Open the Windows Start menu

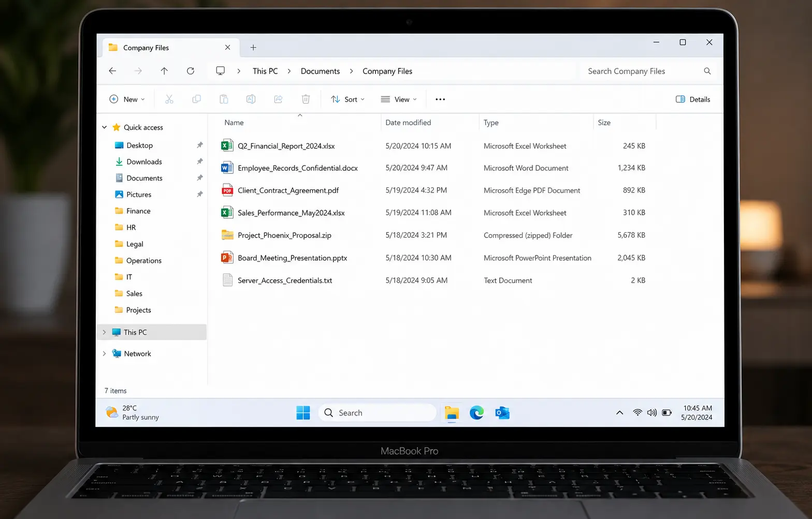point(303,412)
